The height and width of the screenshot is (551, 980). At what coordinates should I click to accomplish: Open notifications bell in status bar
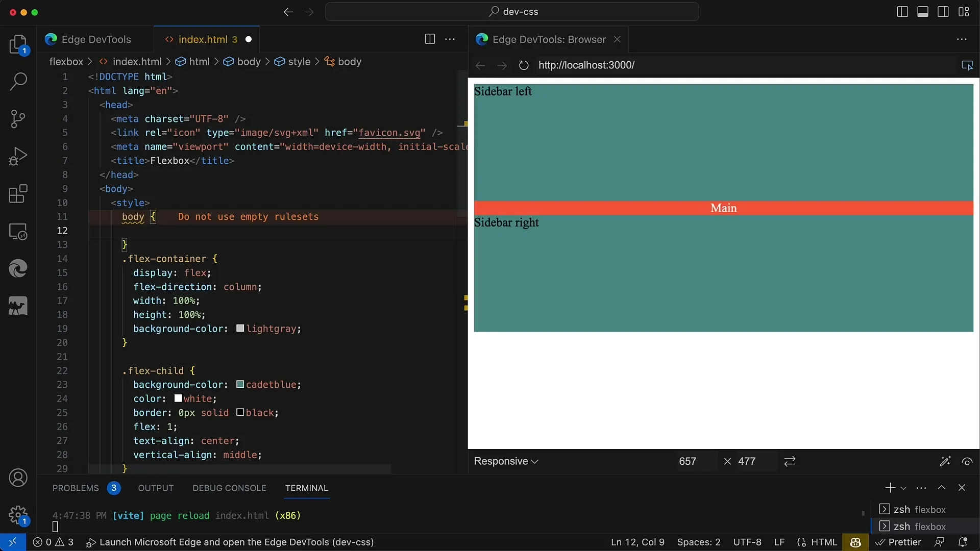tap(963, 542)
